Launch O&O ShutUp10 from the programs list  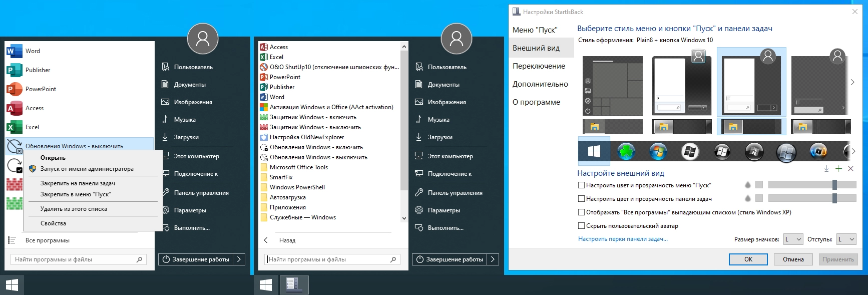click(x=329, y=67)
